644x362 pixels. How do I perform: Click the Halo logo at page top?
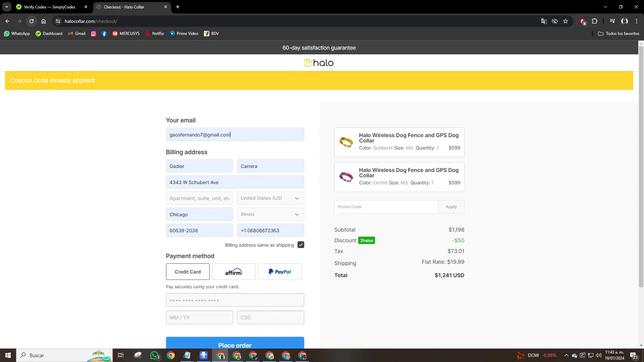[319, 63]
